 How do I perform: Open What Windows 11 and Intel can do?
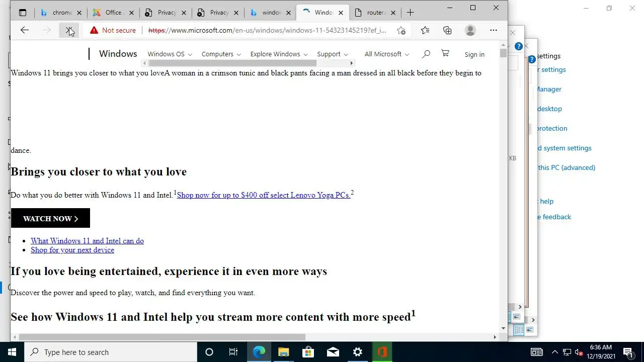[87, 241]
